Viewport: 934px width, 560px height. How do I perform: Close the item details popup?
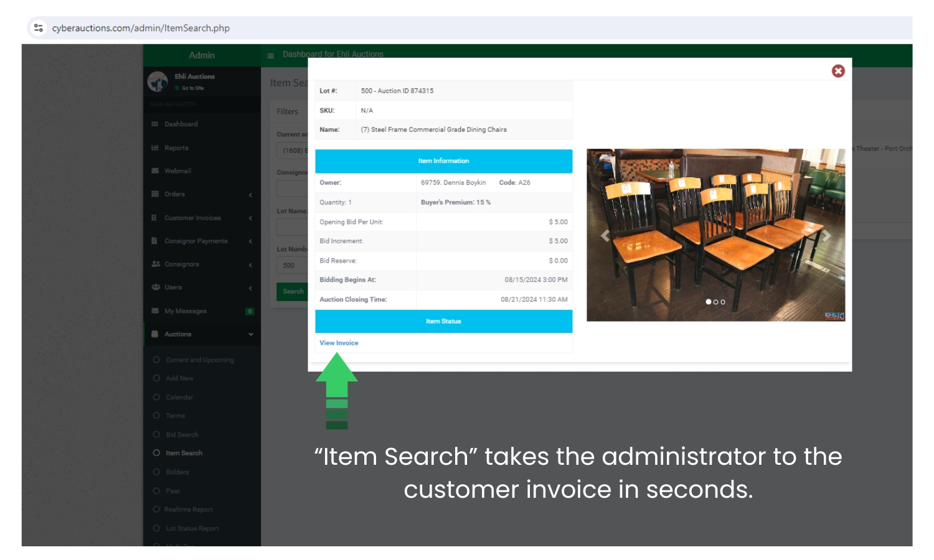point(838,71)
